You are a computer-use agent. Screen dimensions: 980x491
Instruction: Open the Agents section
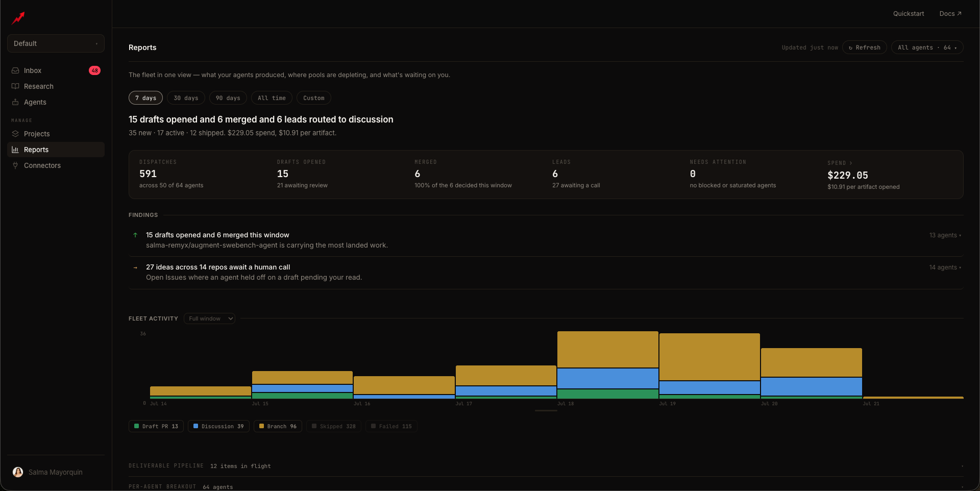pyautogui.click(x=56, y=102)
